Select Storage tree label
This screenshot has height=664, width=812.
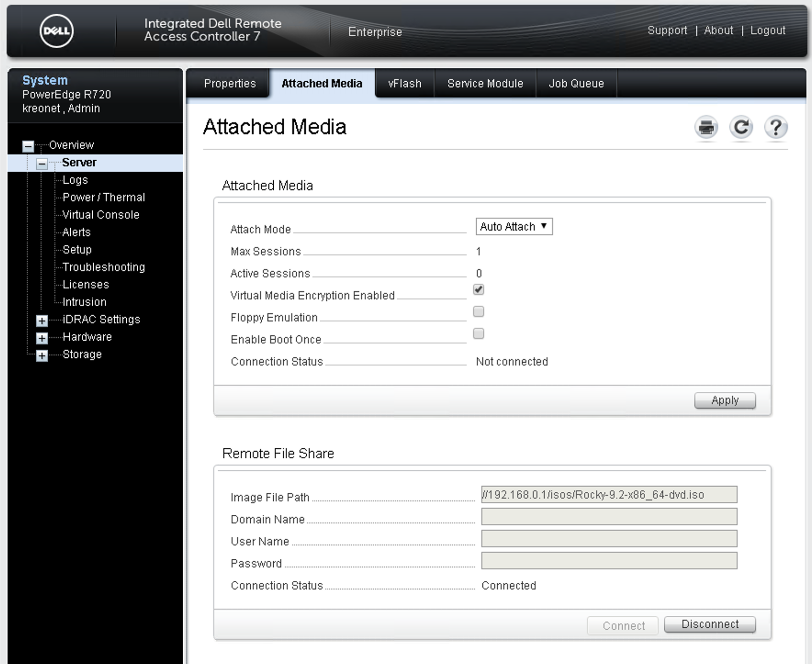[82, 355]
